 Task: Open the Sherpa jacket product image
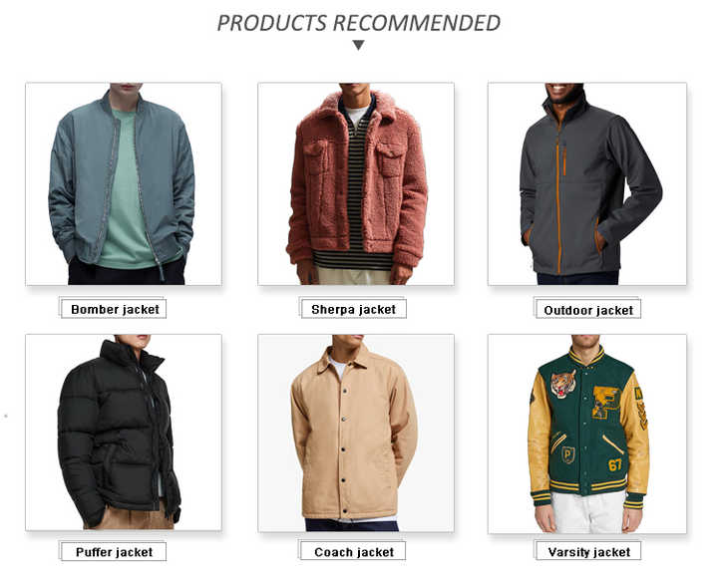click(356, 184)
